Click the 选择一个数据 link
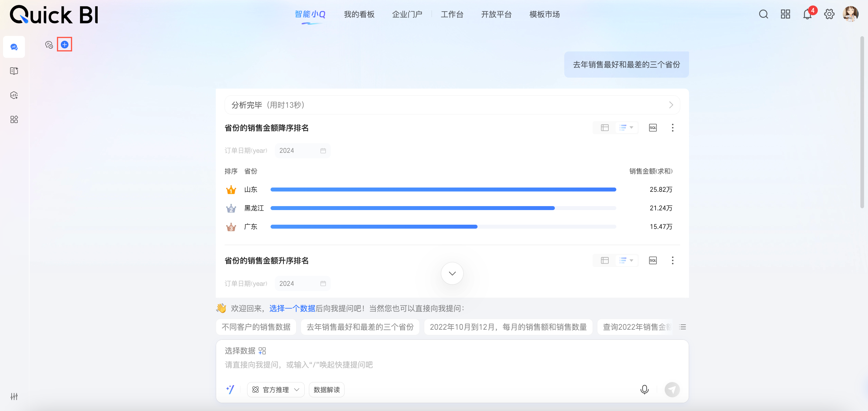This screenshot has width=868, height=411. [x=292, y=308]
